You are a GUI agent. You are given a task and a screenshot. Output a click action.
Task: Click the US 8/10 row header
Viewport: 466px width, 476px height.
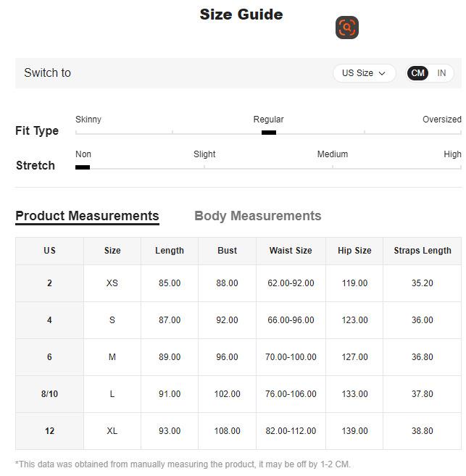(49, 394)
